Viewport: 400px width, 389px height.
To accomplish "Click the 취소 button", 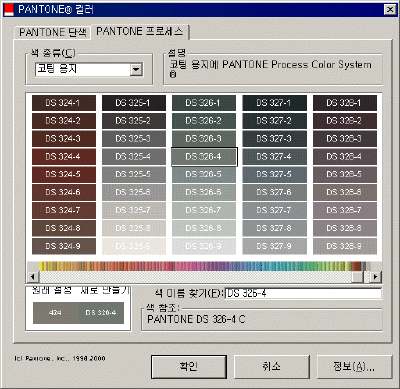I will 272,367.
